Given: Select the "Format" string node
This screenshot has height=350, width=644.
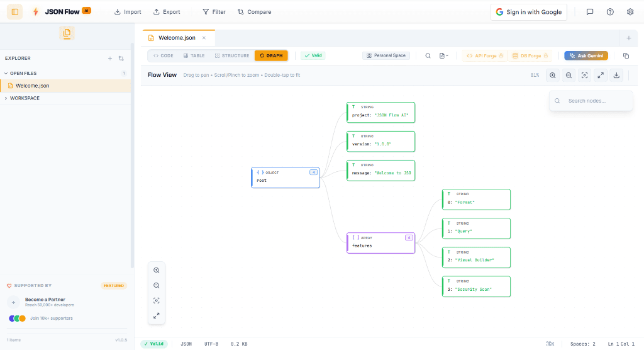Looking at the screenshot, I should point(476,200).
